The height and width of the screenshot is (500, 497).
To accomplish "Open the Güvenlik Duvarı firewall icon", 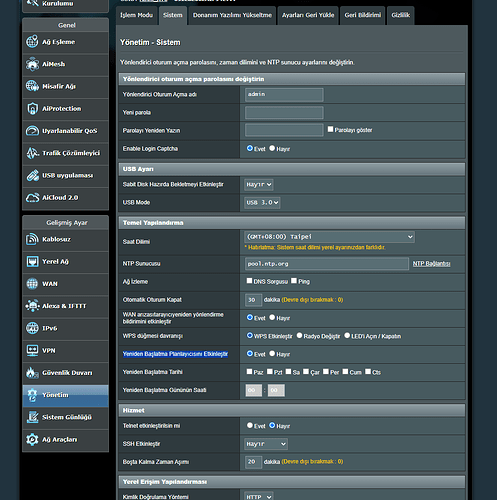I will pyautogui.click(x=32, y=373).
